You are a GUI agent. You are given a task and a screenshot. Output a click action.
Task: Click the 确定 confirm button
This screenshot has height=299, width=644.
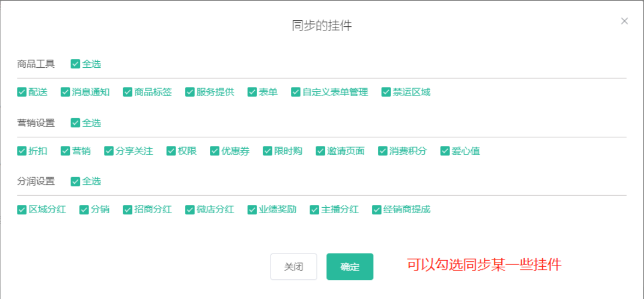(350, 267)
